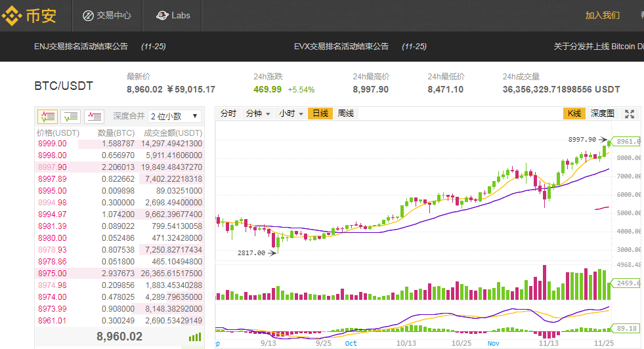The image size is (644, 349).
Task: Open the EVX交易排名活动结束公告 announcement
Action: [x=341, y=47]
